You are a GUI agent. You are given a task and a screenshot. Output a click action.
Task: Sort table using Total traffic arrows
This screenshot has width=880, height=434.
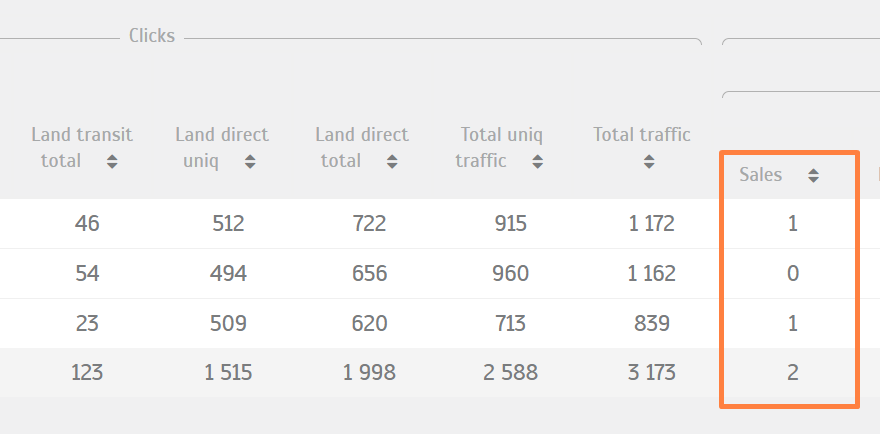(649, 162)
